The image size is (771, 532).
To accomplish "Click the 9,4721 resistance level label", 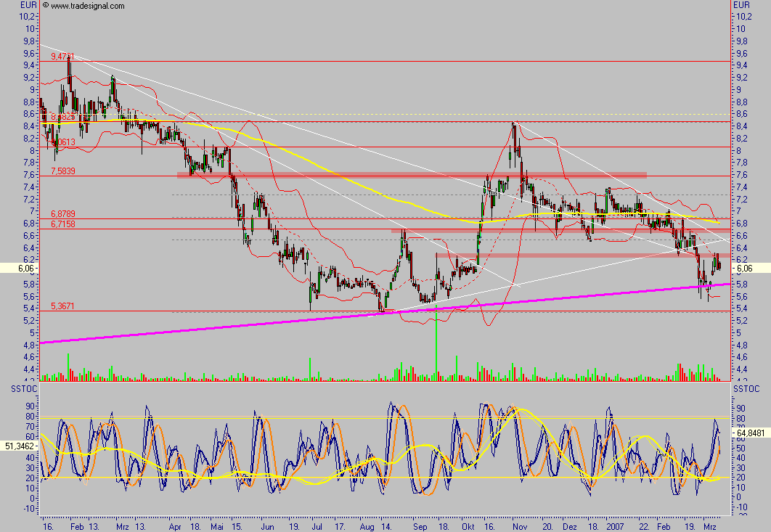I will (63, 57).
